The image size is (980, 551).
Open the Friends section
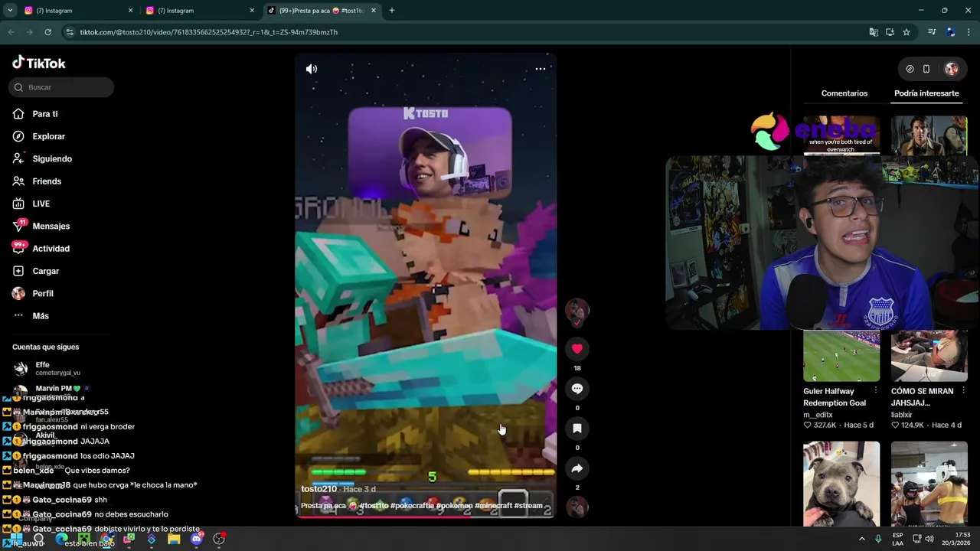coord(38,181)
